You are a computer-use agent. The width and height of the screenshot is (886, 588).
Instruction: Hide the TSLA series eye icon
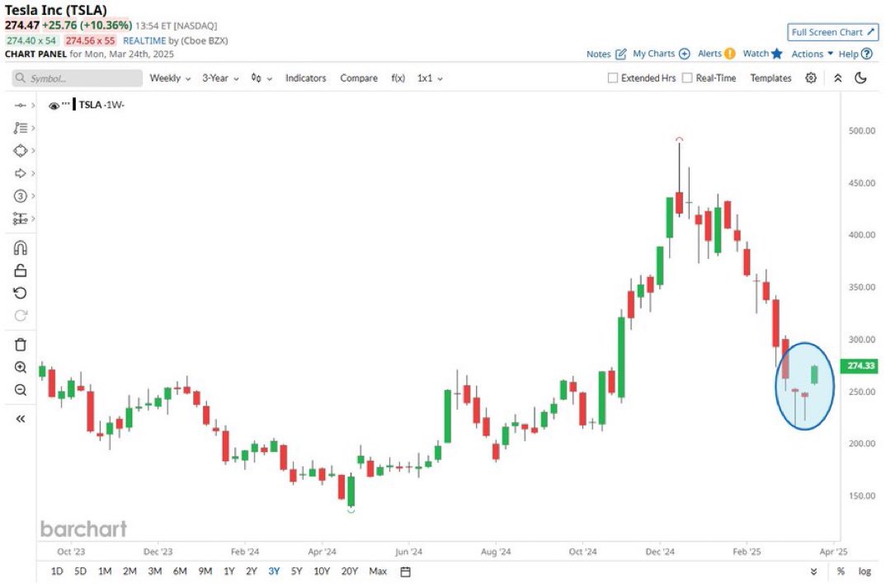(x=54, y=106)
